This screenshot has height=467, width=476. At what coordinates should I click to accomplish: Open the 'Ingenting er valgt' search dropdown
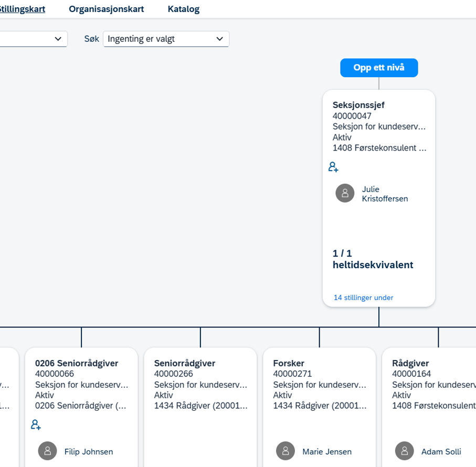click(x=166, y=39)
